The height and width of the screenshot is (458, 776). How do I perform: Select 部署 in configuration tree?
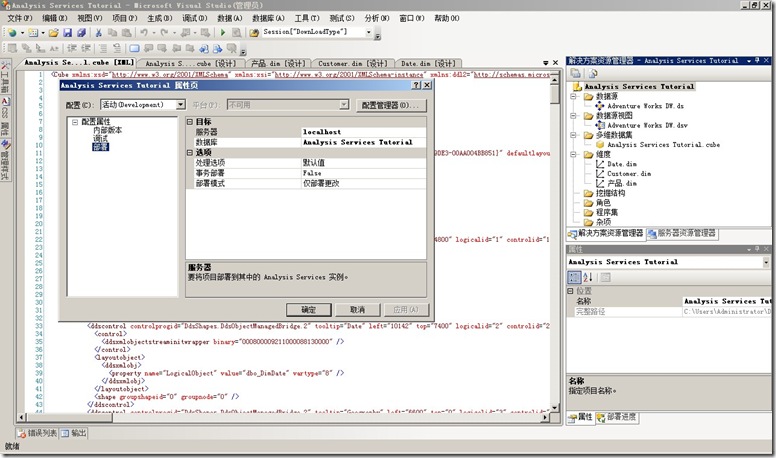[x=100, y=147]
